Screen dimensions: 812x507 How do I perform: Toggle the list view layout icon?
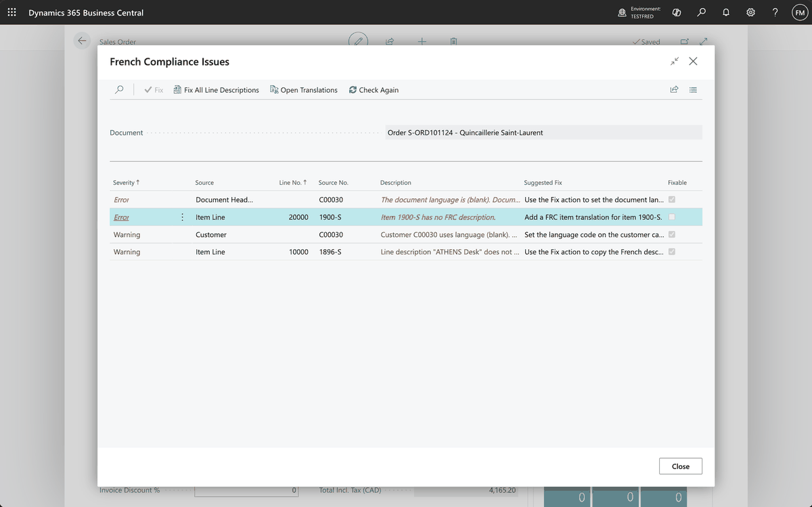tap(693, 89)
